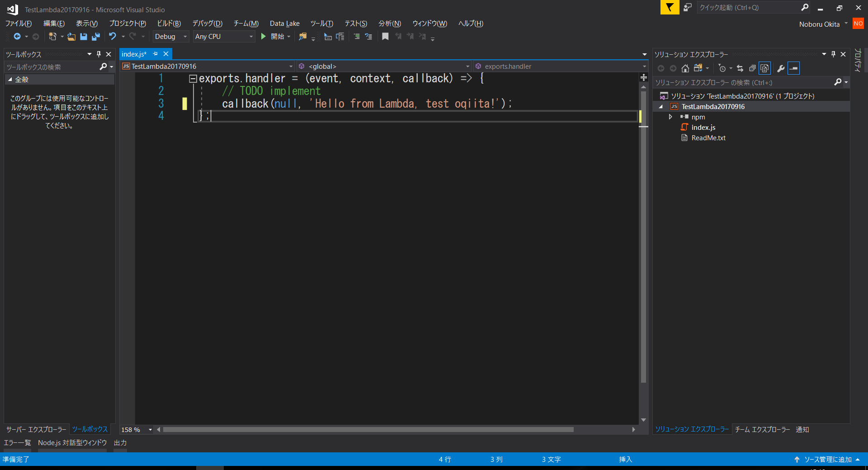Open the エラー一覧 panel tab
The height and width of the screenshot is (470, 868).
[17, 443]
